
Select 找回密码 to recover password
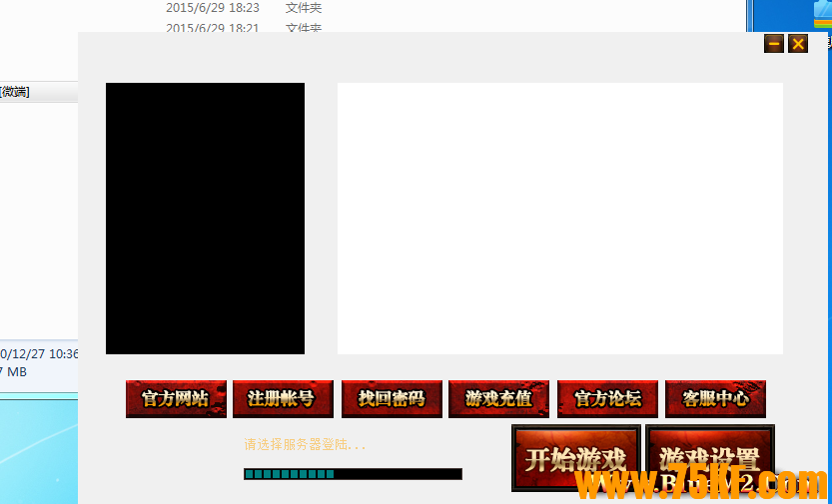(392, 399)
